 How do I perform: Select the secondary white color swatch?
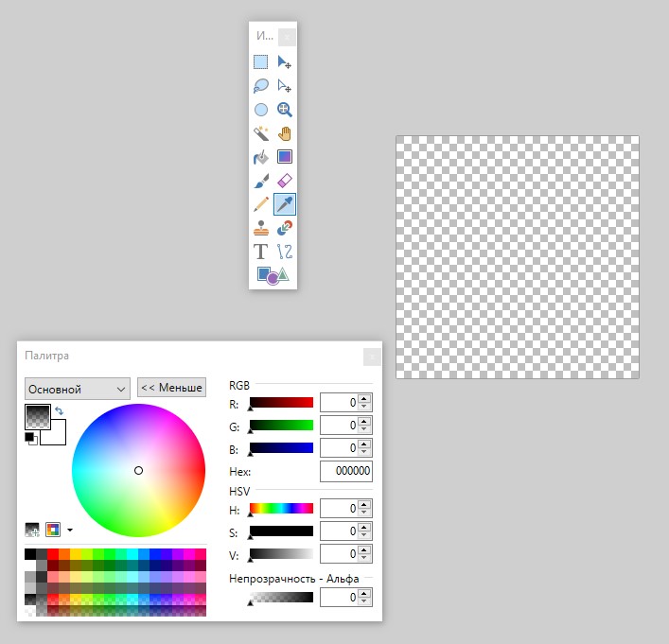[x=58, y=436]
